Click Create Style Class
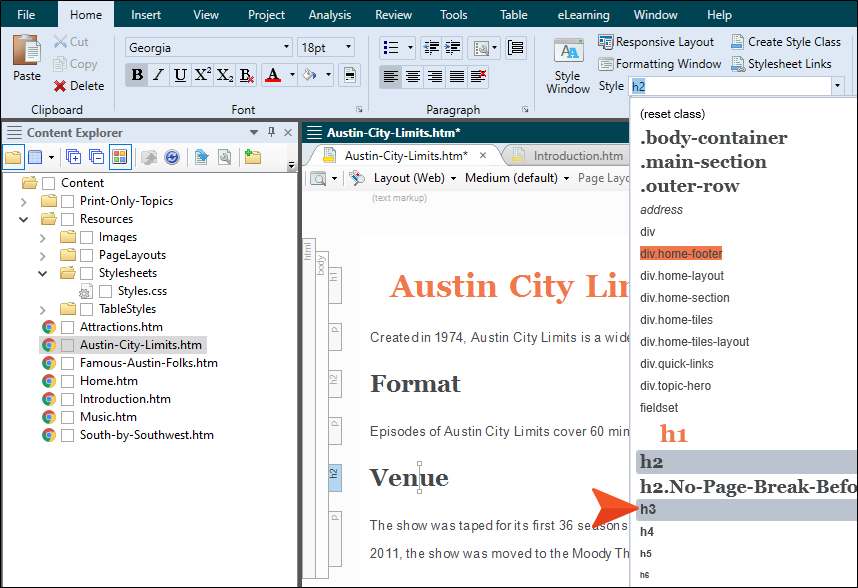The width and height of the screenshot is (858, 588). click(786, 42)
